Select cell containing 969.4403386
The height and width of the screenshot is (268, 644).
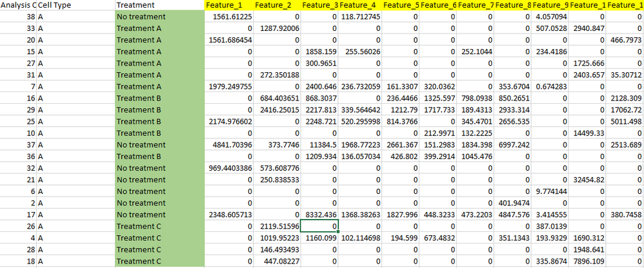click(x=228, y=168)
